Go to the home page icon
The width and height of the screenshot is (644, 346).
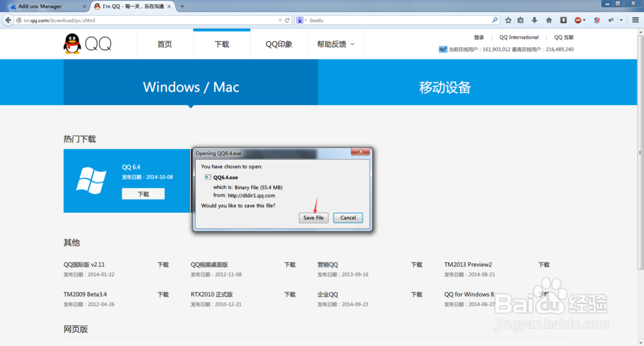tap(549, 20)
